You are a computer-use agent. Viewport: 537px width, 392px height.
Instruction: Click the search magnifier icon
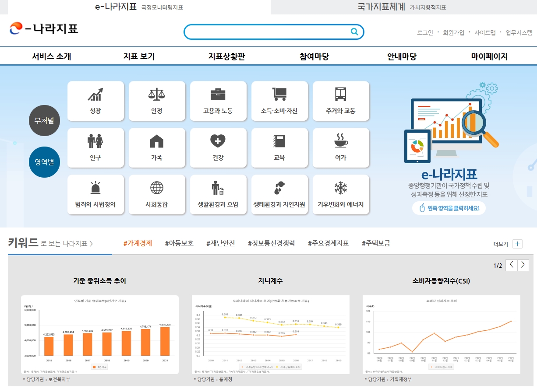[354, 31]
